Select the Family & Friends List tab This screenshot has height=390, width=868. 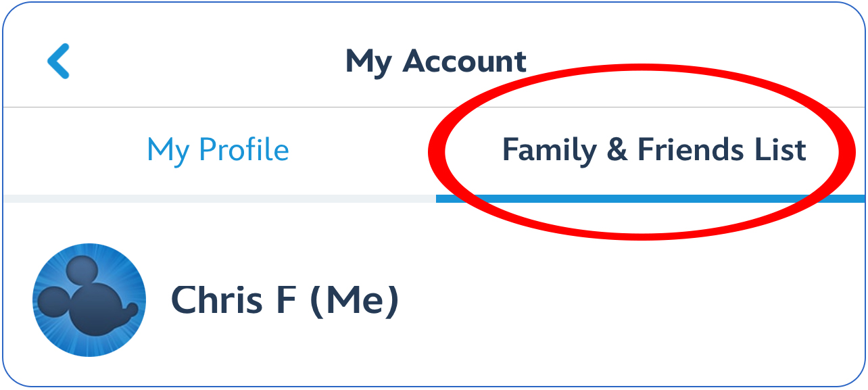[653, 149]
